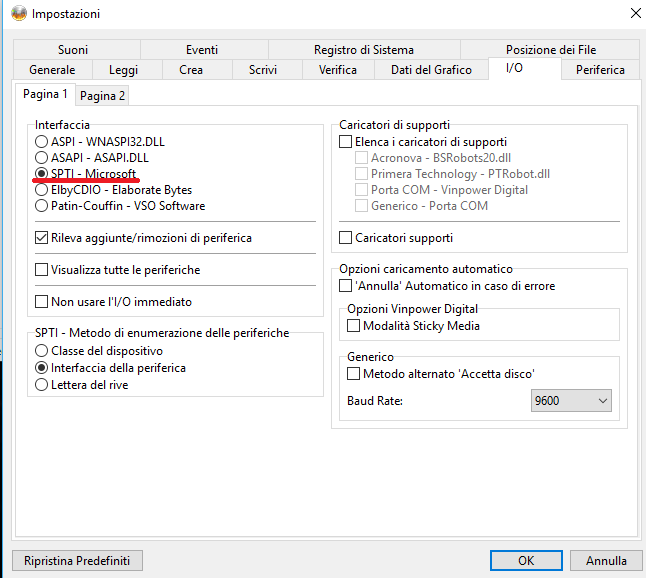
Task: Open the Dati del Grafico tab
Action: point(431,70)
